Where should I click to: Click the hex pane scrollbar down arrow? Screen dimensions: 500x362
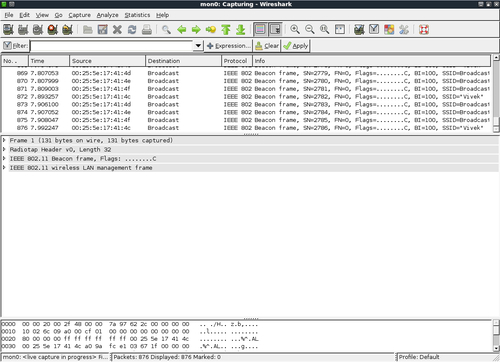496,348
